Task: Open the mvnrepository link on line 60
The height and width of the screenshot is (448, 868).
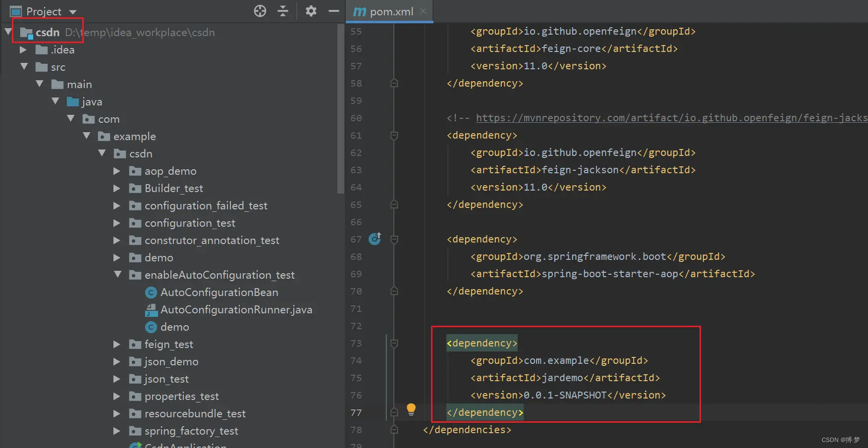Action: (672, 118)
